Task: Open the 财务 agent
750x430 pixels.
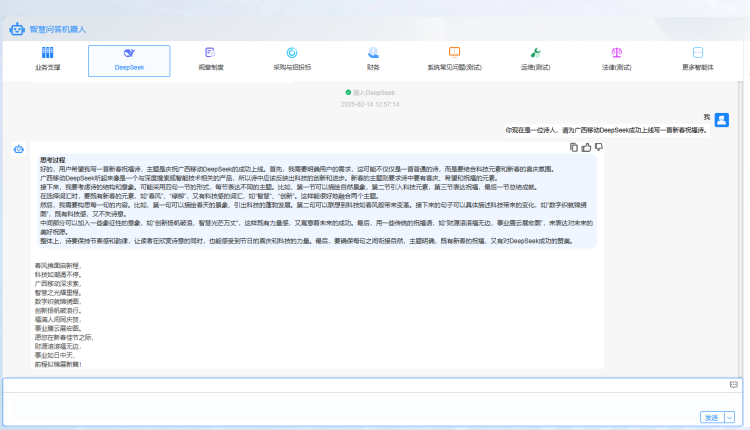Action: 373,60
